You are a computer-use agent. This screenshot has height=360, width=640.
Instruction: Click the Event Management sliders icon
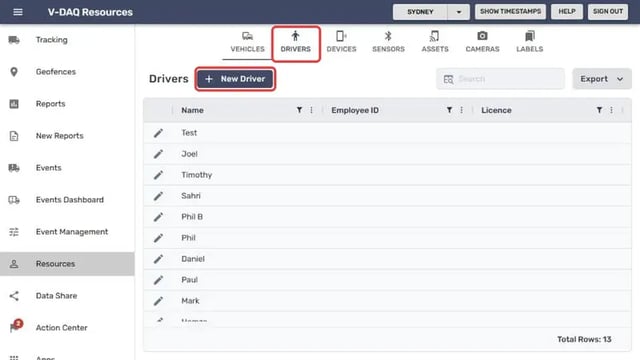14,232
